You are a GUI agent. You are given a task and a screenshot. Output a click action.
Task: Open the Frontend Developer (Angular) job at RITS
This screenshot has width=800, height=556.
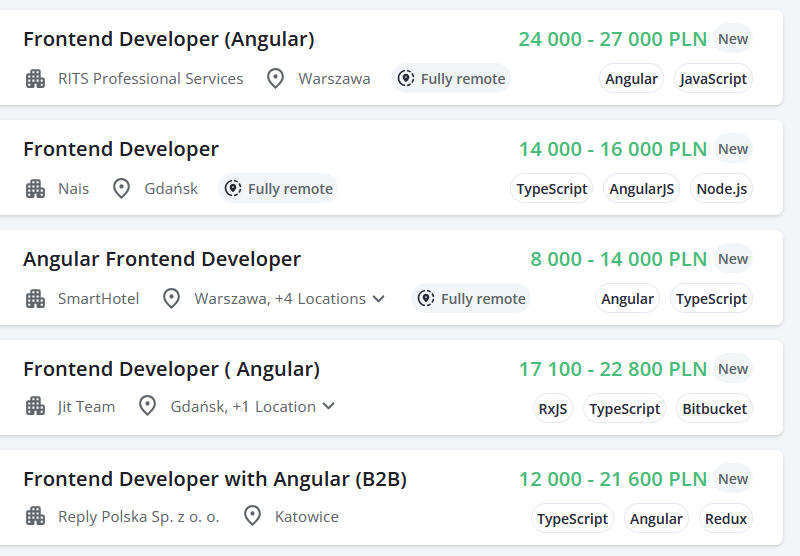point(168,40)
